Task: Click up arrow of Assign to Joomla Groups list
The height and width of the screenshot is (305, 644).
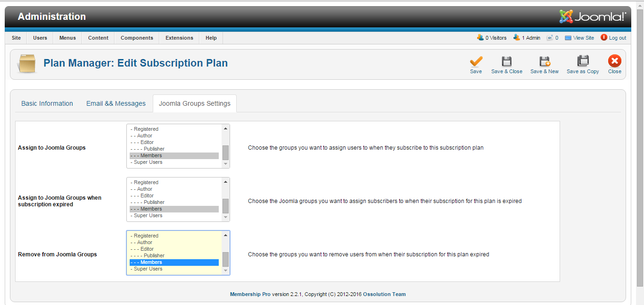Action: click(225, 128)
